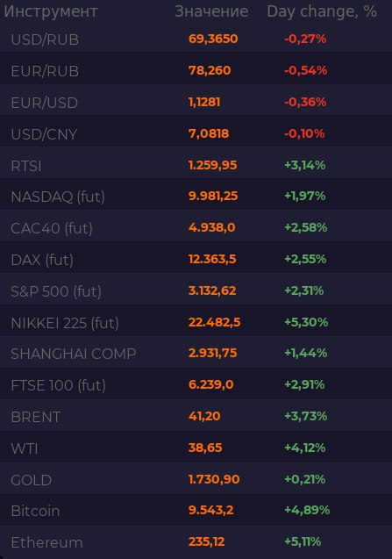Click the Ethereum instrument name
The height and width of the screenshot is (559, 392).
[46, 542]
